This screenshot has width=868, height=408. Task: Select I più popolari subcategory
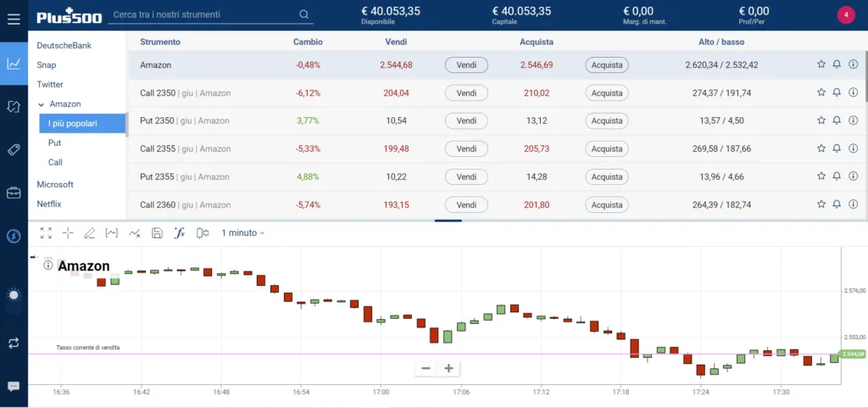[82, 124]
